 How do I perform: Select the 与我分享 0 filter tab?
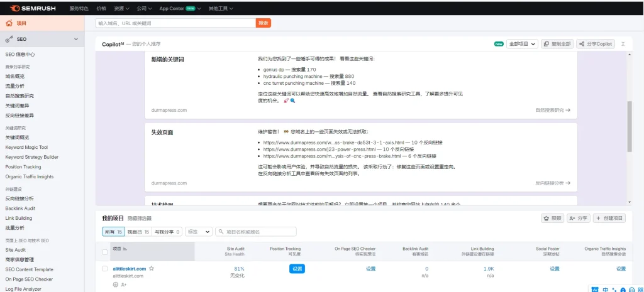click(x=167, y=232)
